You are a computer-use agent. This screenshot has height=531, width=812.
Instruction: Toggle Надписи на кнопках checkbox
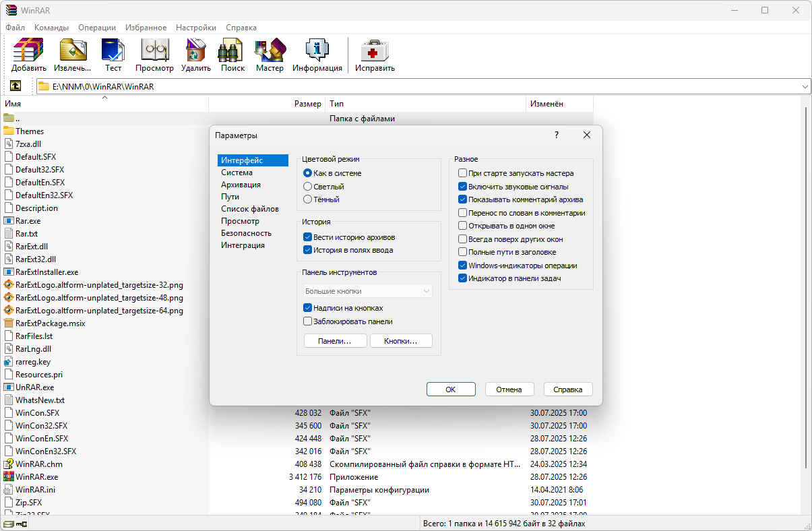click(308, 308)
